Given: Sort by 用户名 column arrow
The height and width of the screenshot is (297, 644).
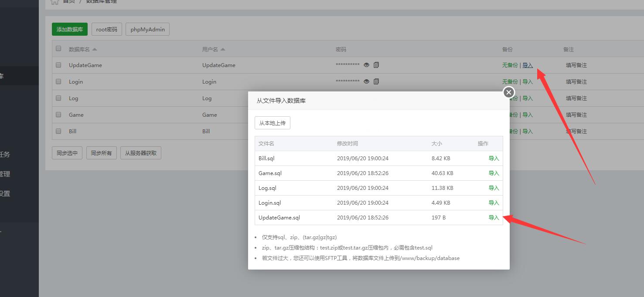Looking at the screenshot, I should 223,49.
